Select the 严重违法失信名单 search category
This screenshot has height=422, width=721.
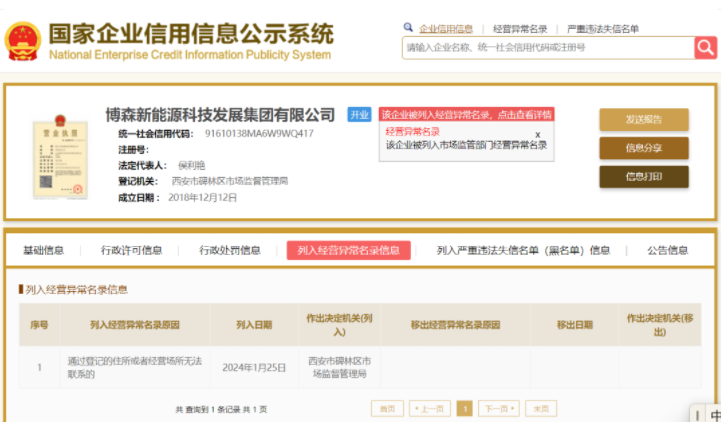pyautogui.click(x=603, y=29)
